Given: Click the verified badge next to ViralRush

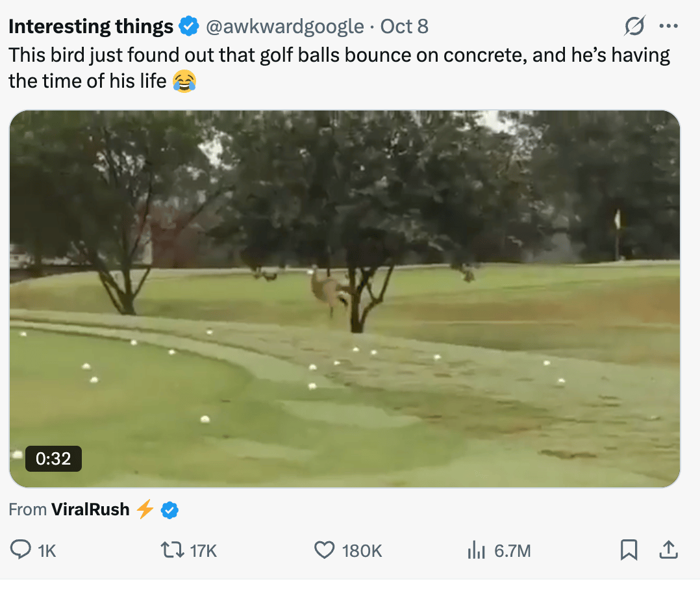Looking at the screenshot, I should click(x=169, y=510).
